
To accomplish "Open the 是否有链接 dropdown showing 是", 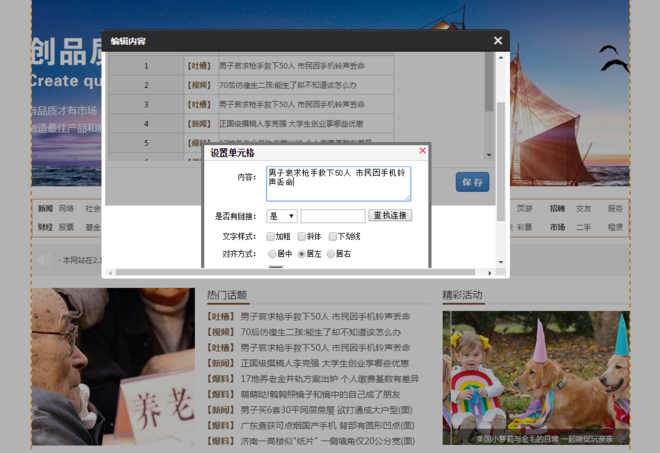I will coord(282,216).
